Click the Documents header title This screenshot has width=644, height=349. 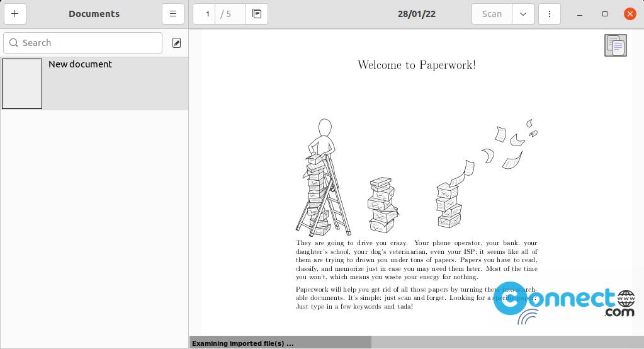94,14
